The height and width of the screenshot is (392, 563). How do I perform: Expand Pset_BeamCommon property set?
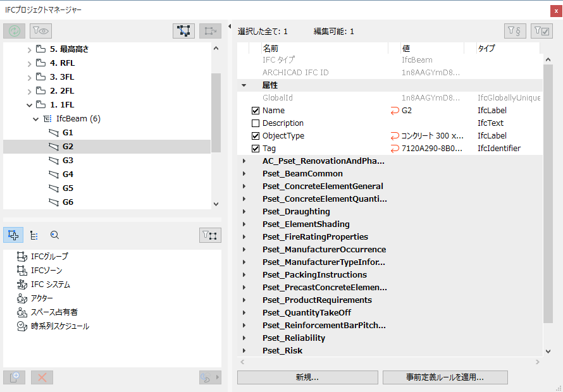[244, 174]
